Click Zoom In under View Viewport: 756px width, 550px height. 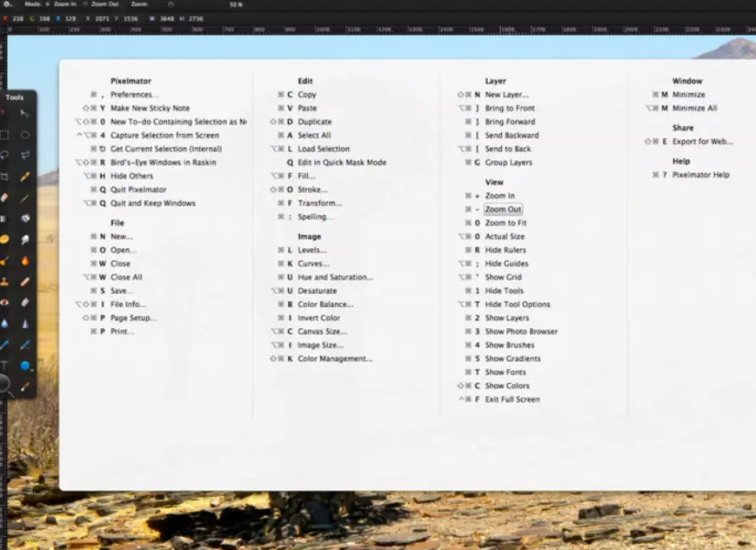click(499, 196)
